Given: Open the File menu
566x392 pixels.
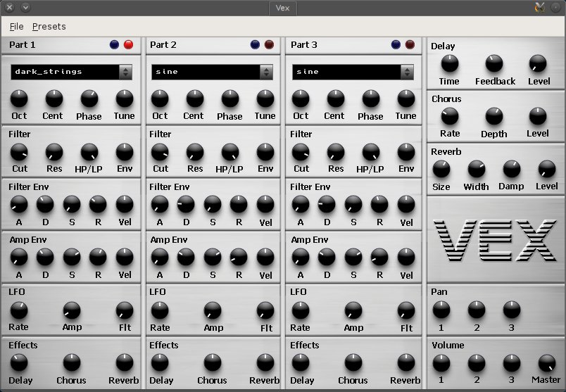Looking at the screenshot, I should click(17, 27).
